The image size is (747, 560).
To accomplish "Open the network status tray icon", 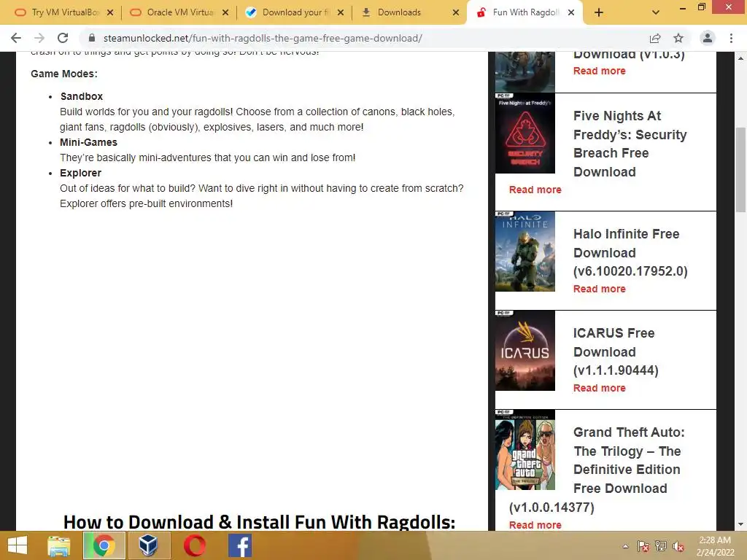I will 661,546.
